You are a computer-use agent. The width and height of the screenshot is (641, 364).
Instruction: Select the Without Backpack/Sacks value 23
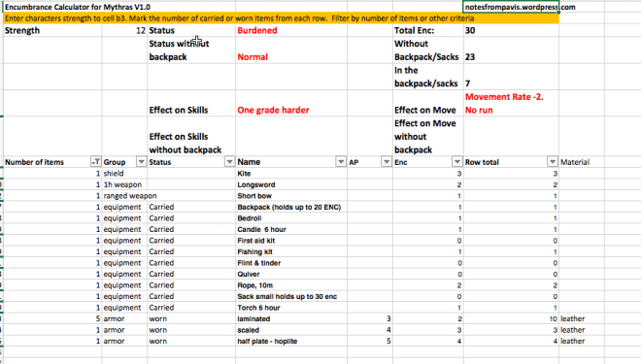point(511,50)
